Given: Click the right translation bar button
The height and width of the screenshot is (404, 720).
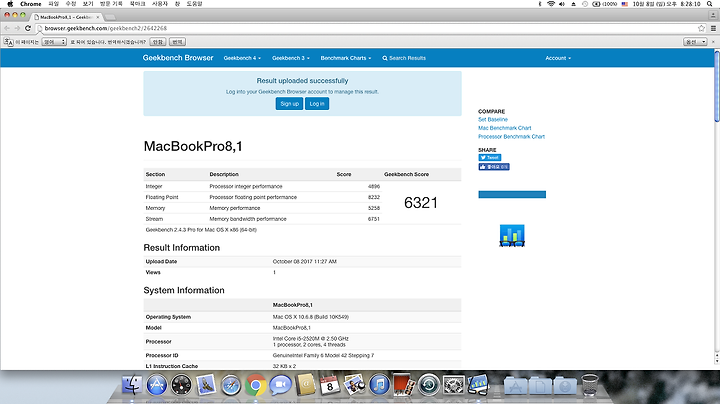Looking at the screenshot, I should tap(177, 42).
